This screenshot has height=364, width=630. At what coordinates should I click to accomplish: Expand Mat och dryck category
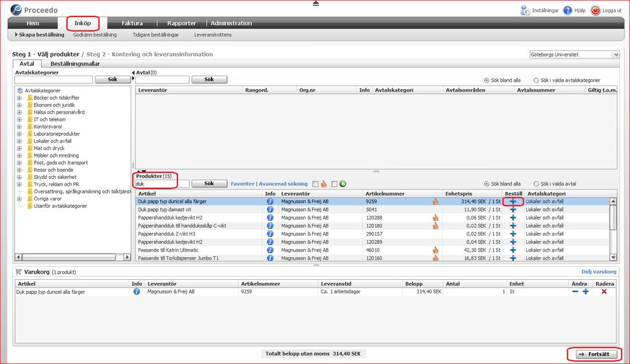[x=19, y=148]
